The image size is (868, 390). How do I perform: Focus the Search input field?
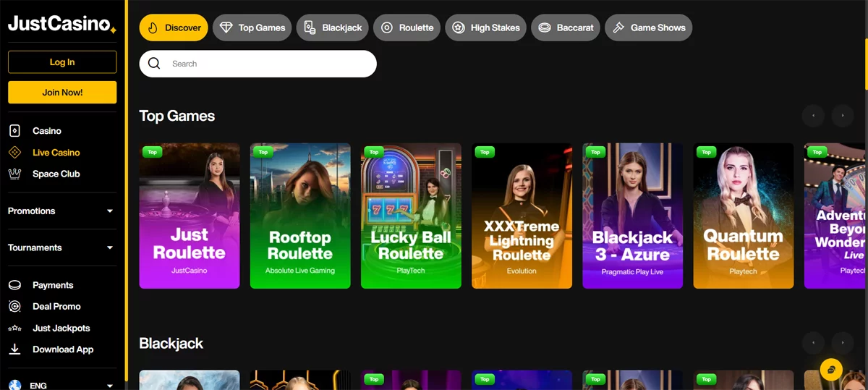pyautogui.click(x=258, y=64)
